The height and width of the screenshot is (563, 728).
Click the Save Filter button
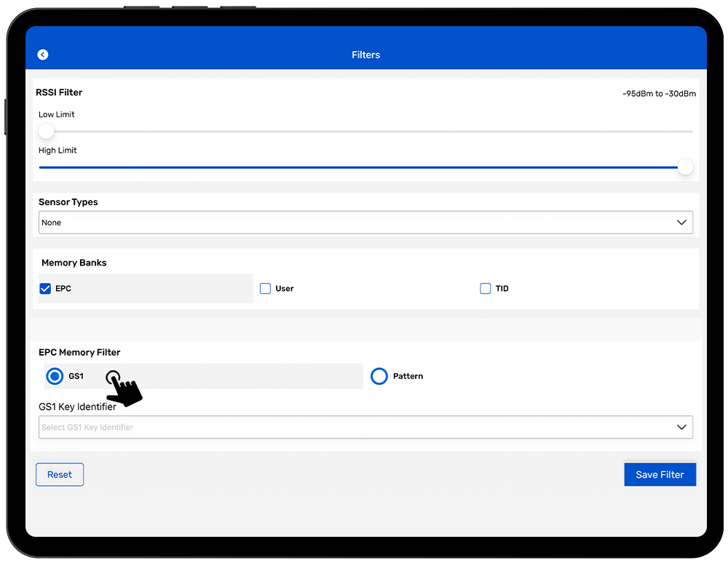click(660, 474)
